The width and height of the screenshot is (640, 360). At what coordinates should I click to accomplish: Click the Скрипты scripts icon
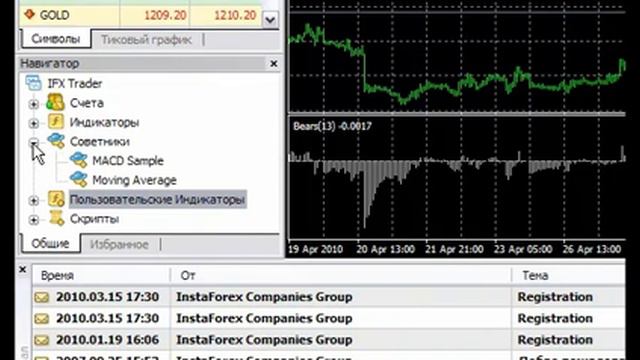pos(56,218)
